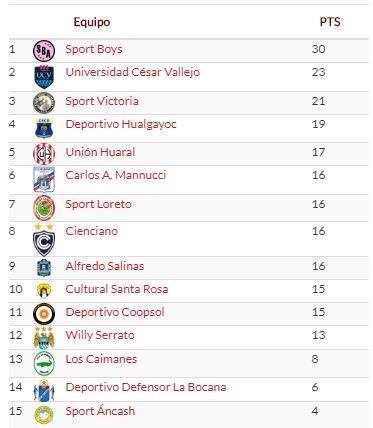Select the Sport Loreto circular logo
This screenshot has height=428, width=373.
pyautogui.click(x=44, y=208)
